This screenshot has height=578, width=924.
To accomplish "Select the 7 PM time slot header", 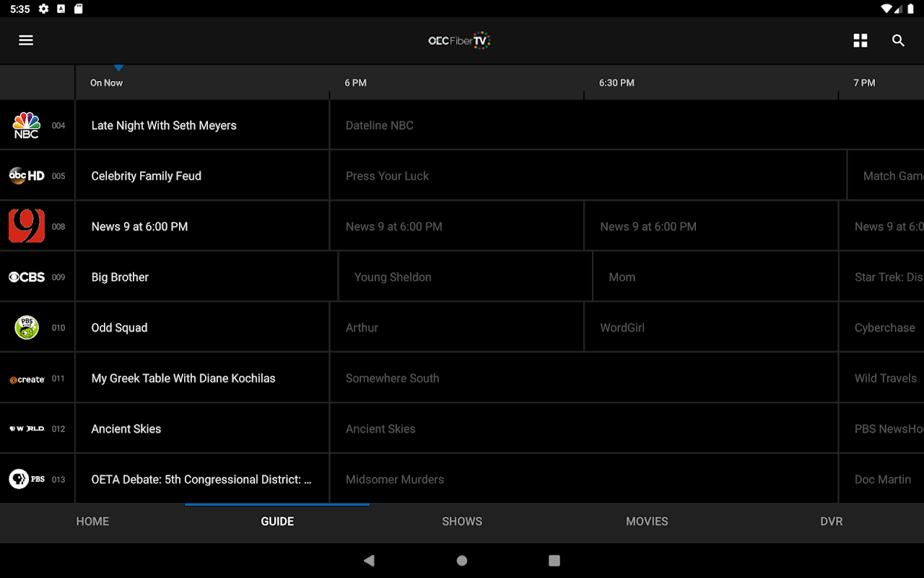I will click(864, 83).
